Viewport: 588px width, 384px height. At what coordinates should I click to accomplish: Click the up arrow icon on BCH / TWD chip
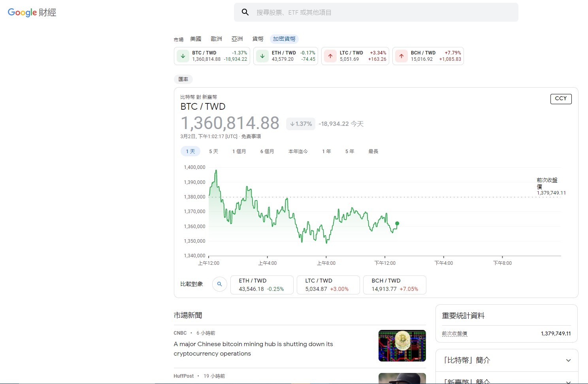tap(401, 56)
